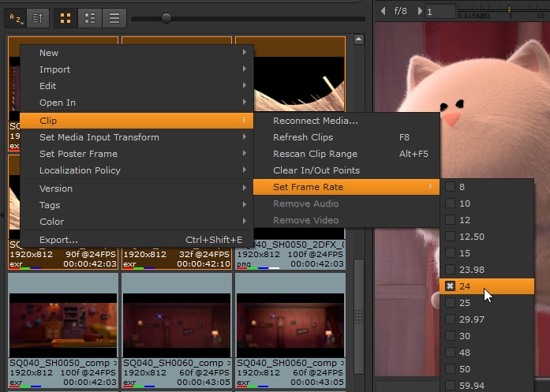The height and width of the screenshot is (392, 550).
Task: Select Rescan Clip Range menu entry
Action: tap(315, 154)
